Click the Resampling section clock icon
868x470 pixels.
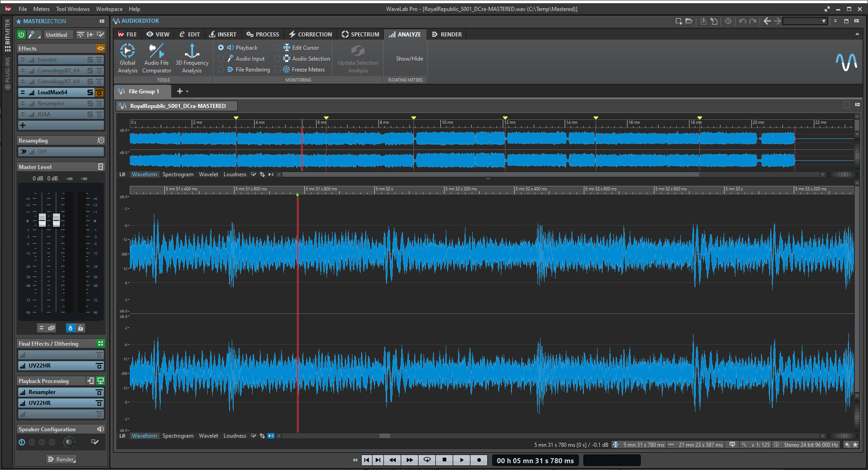[x=101, y=140]
